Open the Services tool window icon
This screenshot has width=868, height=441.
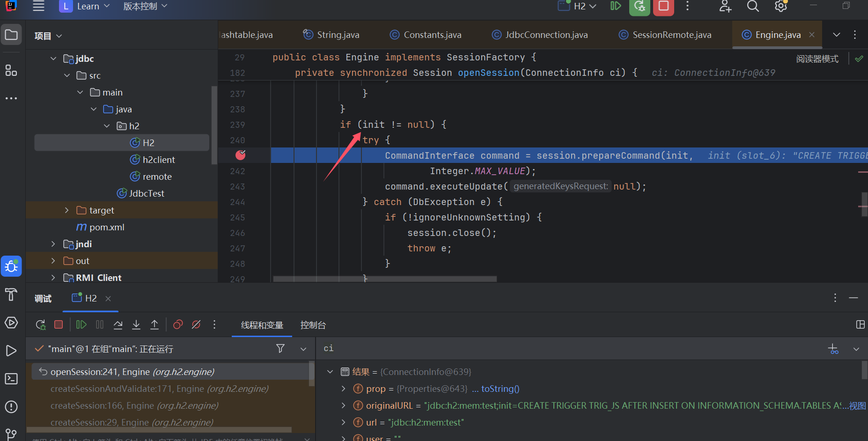coord(11,323)
